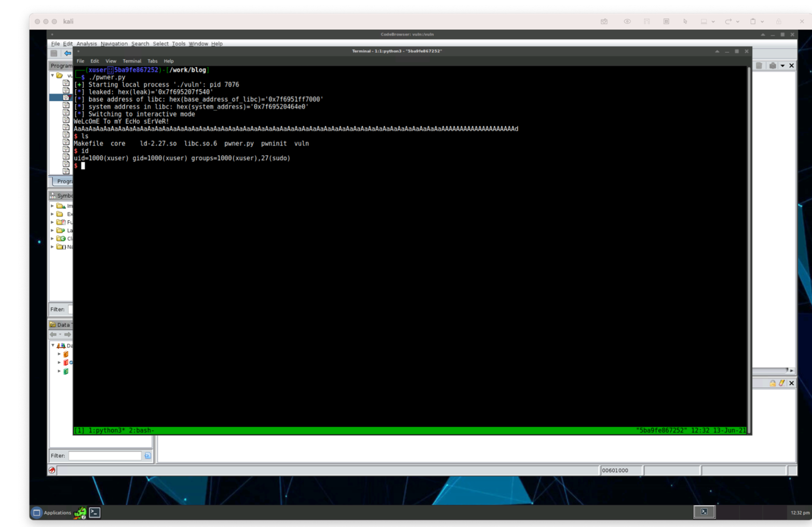This screenshot has width=812, height=527.
Task: Expand the Imports folder in the Symbol Tree
Action: (x=52, y=206)
